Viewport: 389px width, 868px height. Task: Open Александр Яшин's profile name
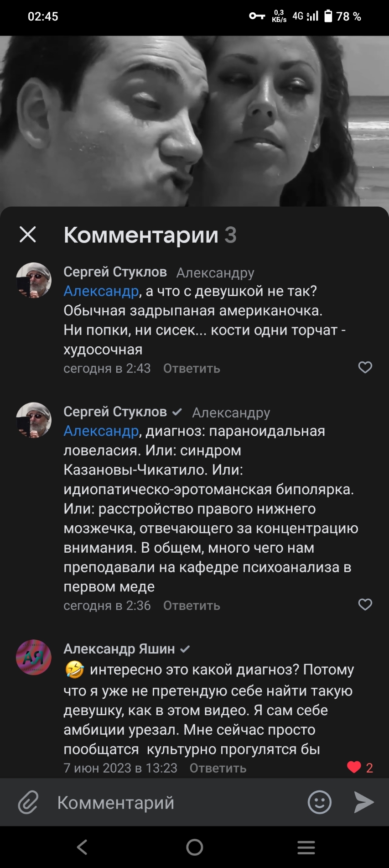point(119,648)
